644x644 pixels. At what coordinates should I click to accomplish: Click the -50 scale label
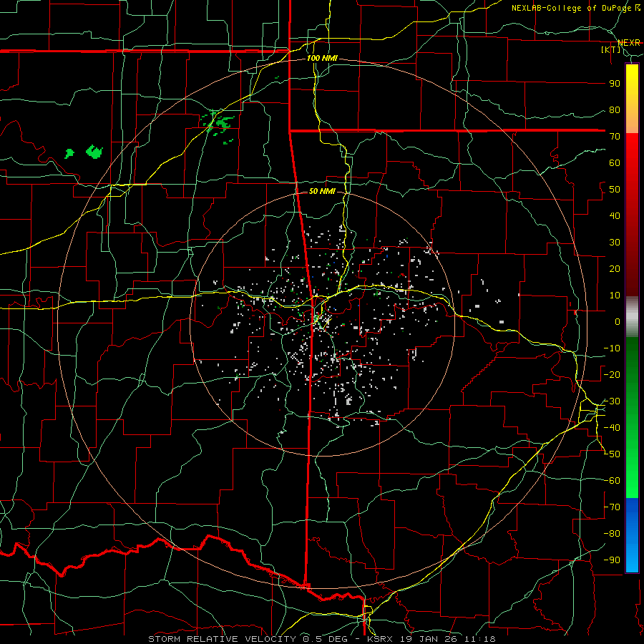point(612,454)
